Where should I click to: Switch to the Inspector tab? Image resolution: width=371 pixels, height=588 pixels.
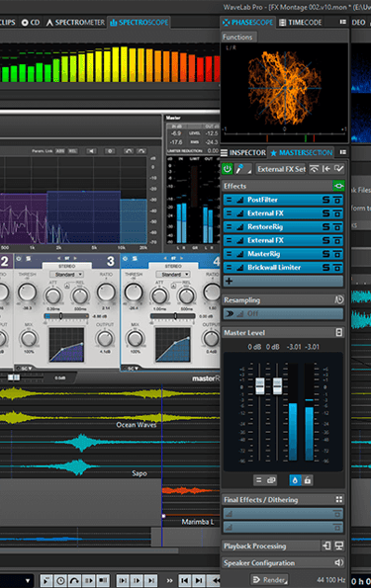243,152
